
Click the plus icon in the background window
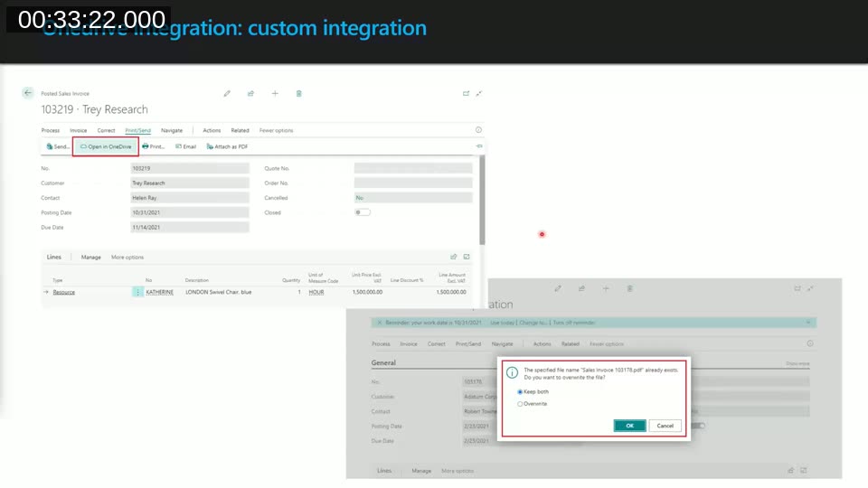[x=606, y=288]
